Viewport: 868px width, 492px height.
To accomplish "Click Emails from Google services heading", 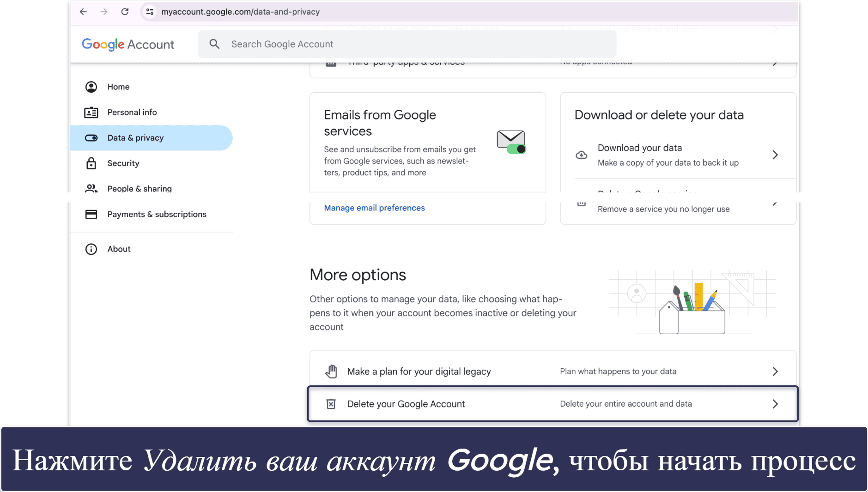I will click(x=380, y=123).
